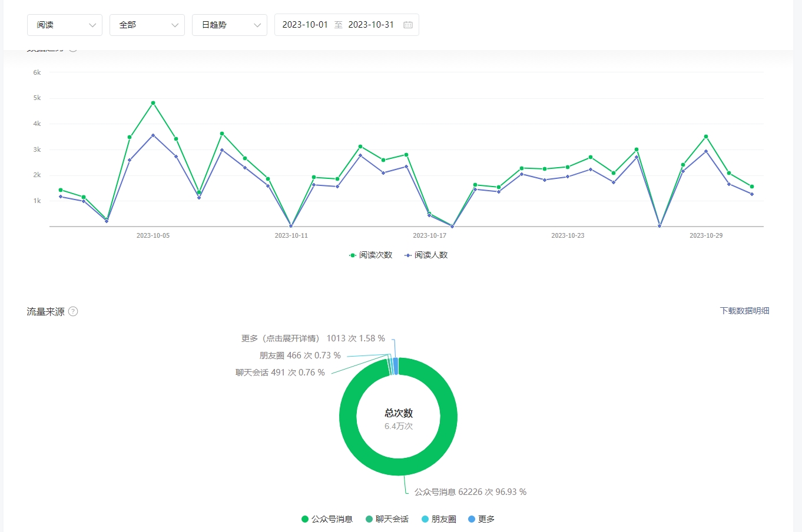Click the end date 2023-10-31 field
The image size is (802, 532).
(x=370, y=25)
